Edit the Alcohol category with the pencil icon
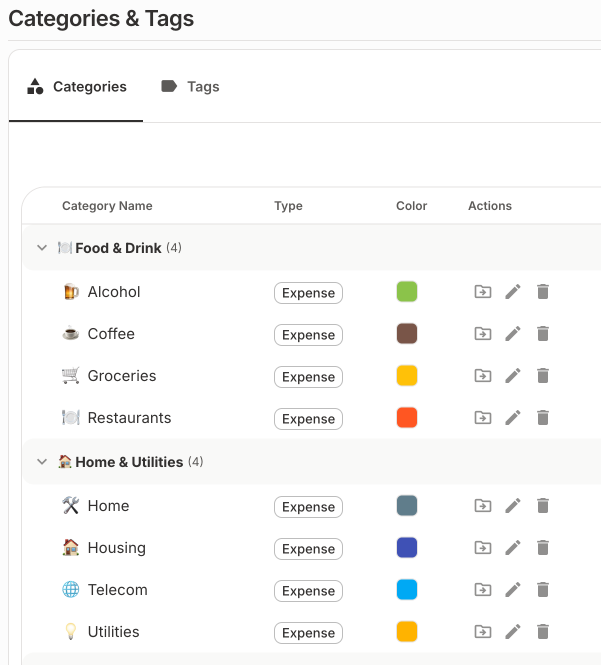This screenshot has width=601, height=665. pyautogui.click(x=513, y=292)
